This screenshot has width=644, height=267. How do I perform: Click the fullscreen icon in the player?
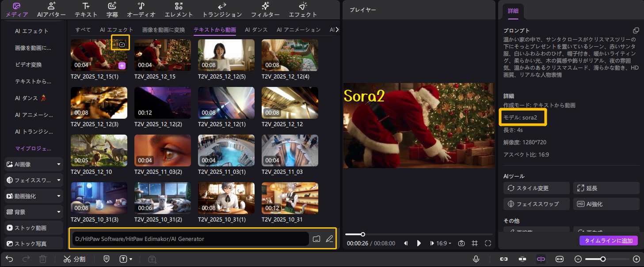coord(488,243)
